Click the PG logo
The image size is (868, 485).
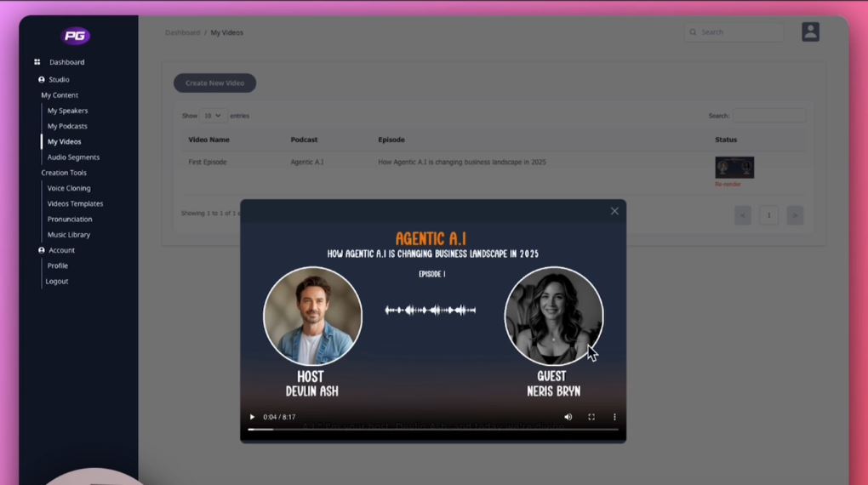tap(75, 36)
